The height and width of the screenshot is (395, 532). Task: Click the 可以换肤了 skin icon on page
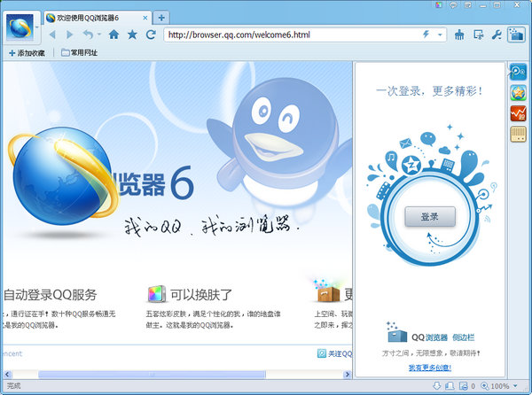[x=157, y=294]
